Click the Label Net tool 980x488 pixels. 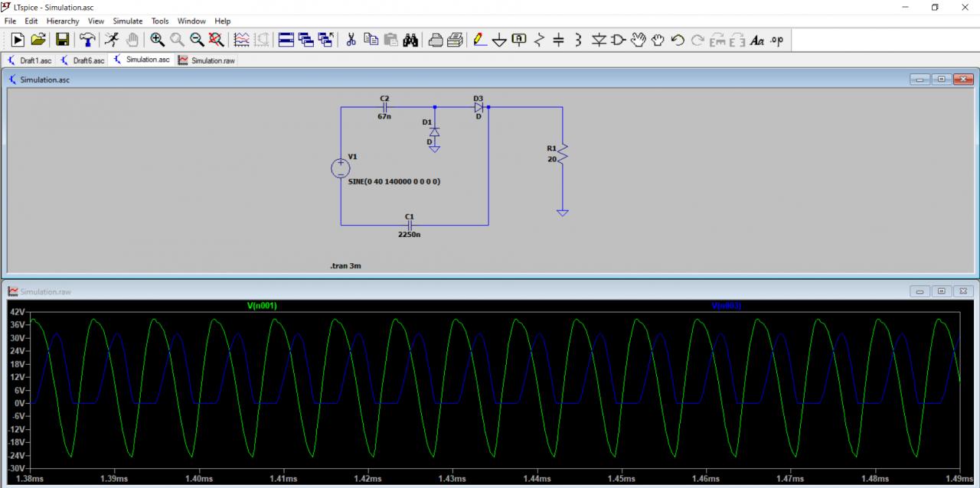[x=519, y=40]
